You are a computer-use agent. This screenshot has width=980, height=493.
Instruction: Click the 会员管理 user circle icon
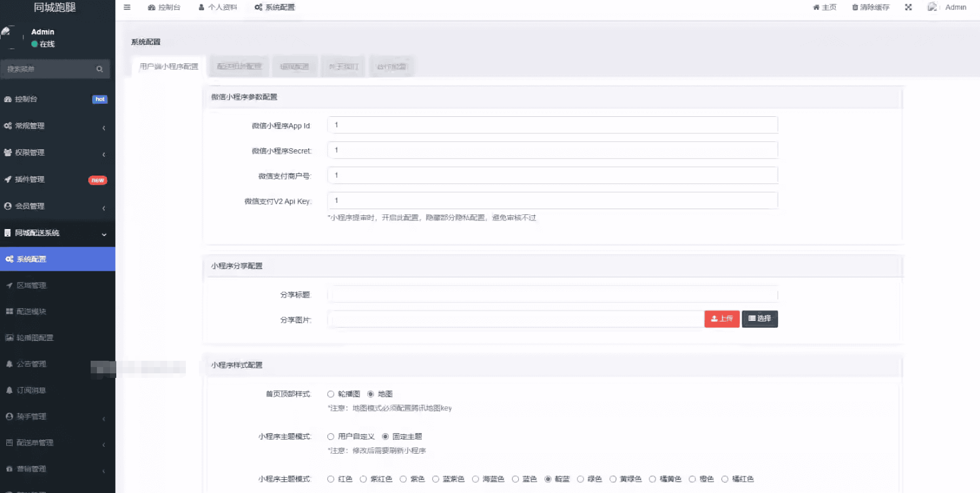click(x=8, y=206)
